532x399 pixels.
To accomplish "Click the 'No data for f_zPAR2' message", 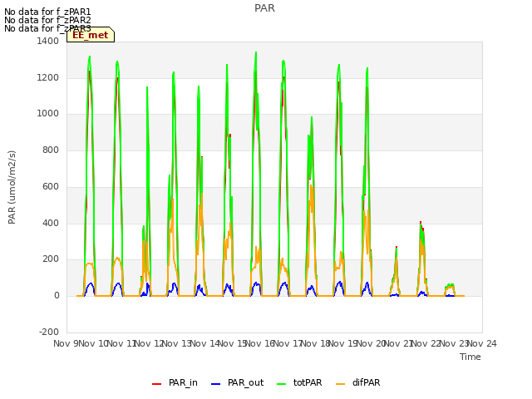I will [47, 20].
